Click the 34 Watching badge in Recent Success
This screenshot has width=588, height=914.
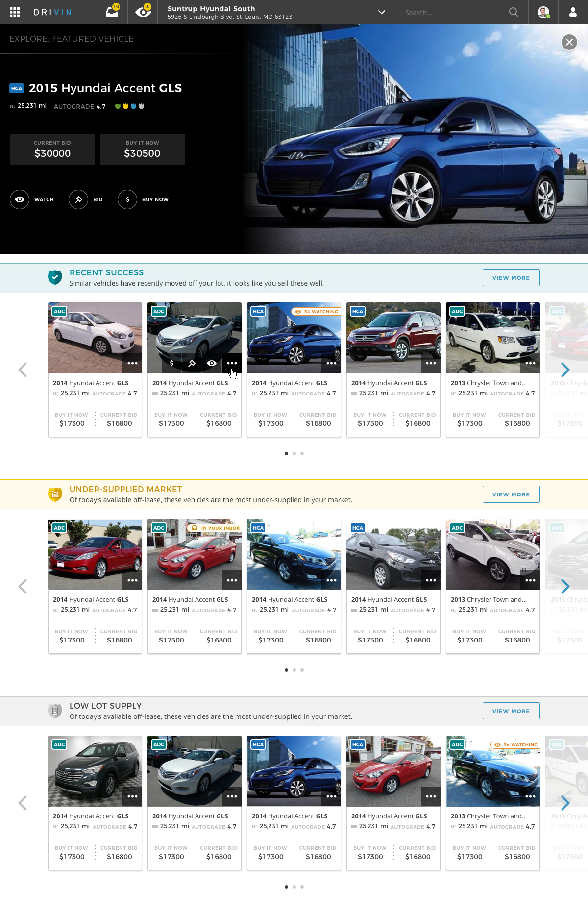(x=316, y=311)
